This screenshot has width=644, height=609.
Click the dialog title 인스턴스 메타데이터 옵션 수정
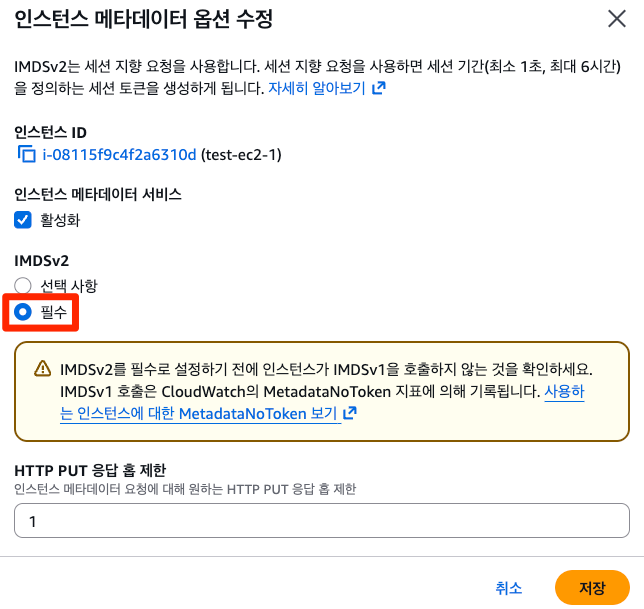(143, 18)
